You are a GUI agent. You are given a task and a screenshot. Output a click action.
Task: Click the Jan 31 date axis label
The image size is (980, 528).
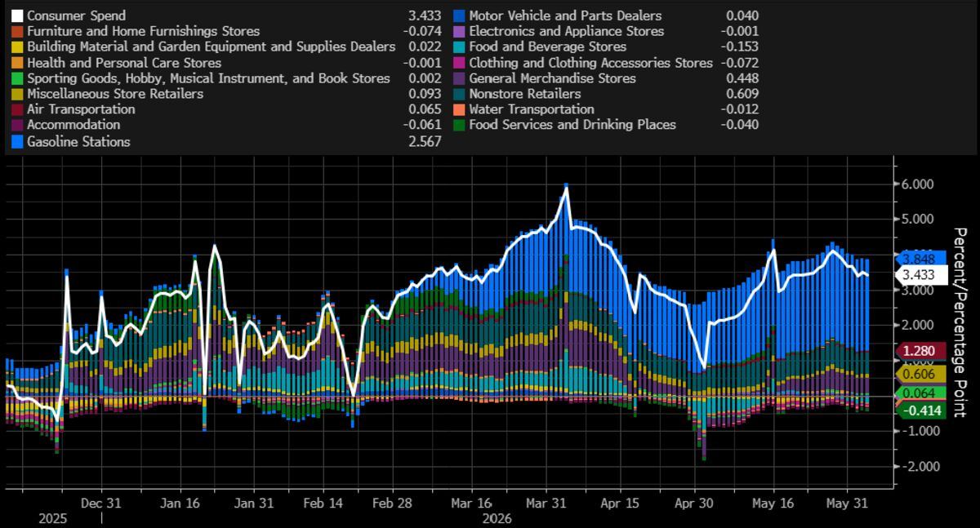pos(253,503)
